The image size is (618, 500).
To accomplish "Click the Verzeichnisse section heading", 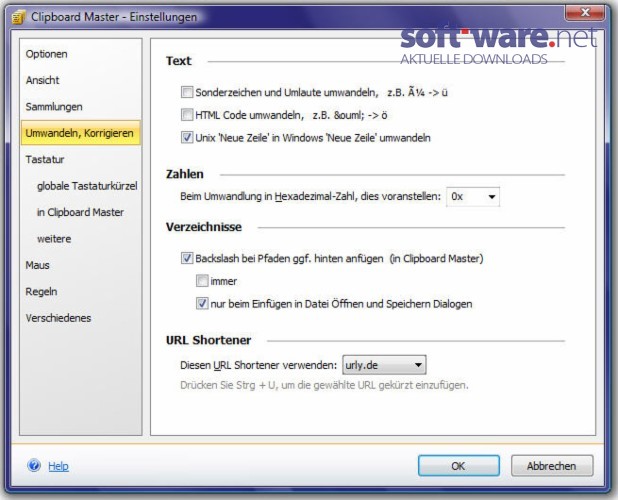I will (204, 227).
